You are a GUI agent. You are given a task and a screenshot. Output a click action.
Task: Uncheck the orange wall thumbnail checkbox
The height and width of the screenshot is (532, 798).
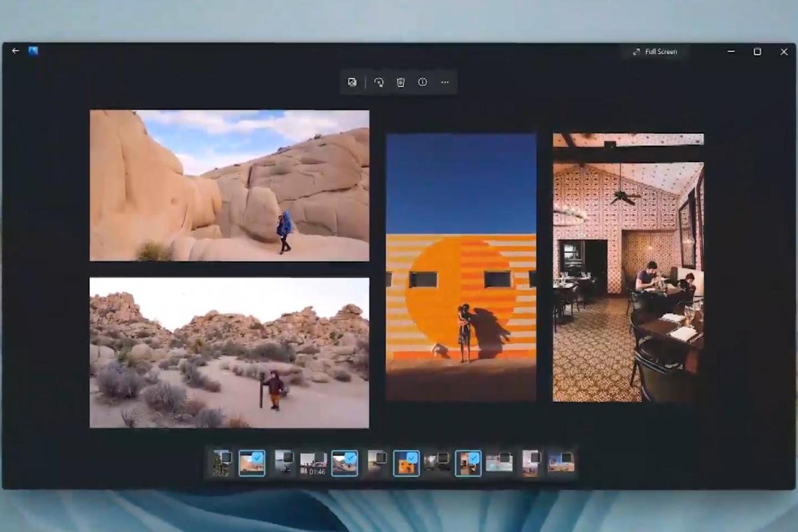(412, 458)
